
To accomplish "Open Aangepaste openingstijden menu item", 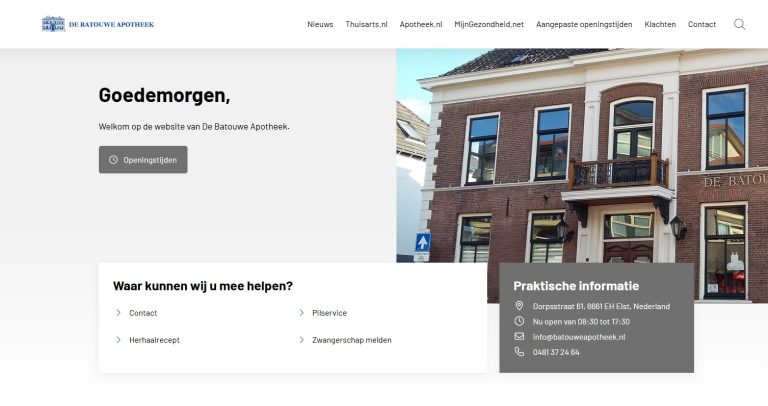I will [x=584, y=24].
